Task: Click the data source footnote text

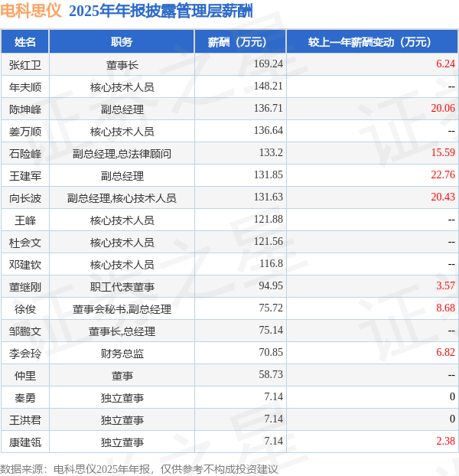Action: point(139,469)
